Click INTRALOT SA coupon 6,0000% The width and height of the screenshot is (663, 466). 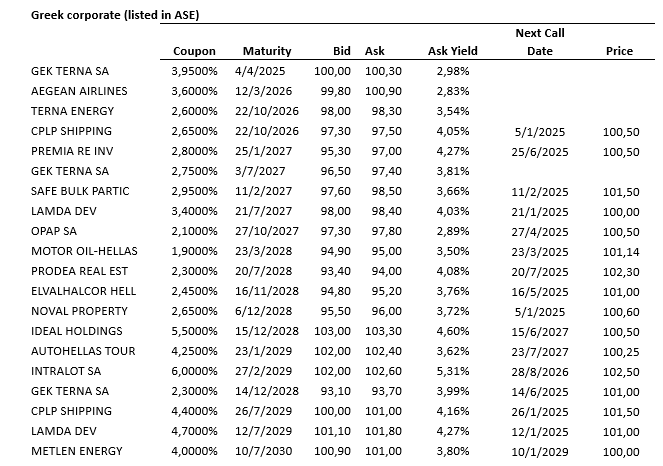[195, 371]
